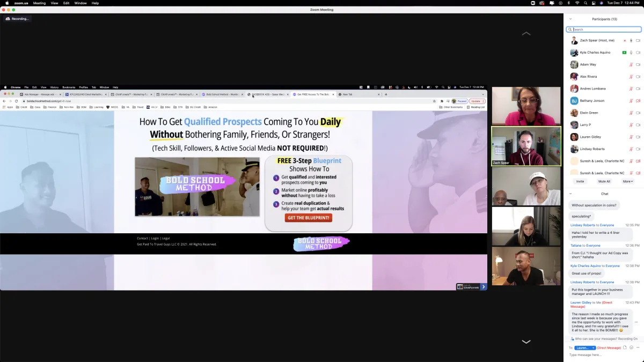Image resolution: width=644 pixels, height=362 pixels.
Task: Click the Legal link in shared page footer
Action: 166,238
